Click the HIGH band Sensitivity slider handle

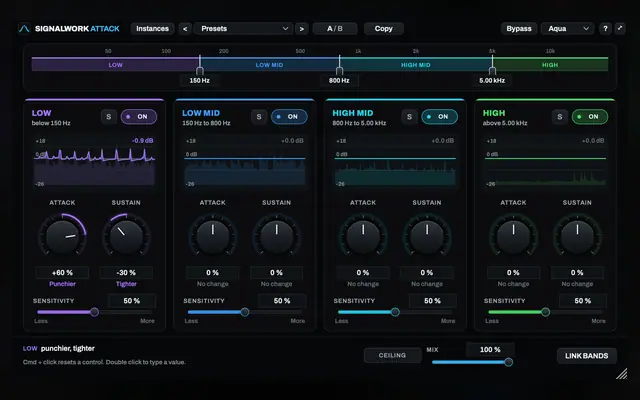click(x=545, y=312)
